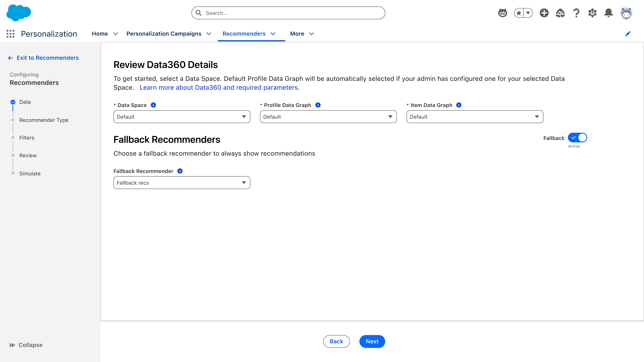Click the Collapse sidebar arrow icon
This screenshot has width=644, height=362.
[12, 345]
